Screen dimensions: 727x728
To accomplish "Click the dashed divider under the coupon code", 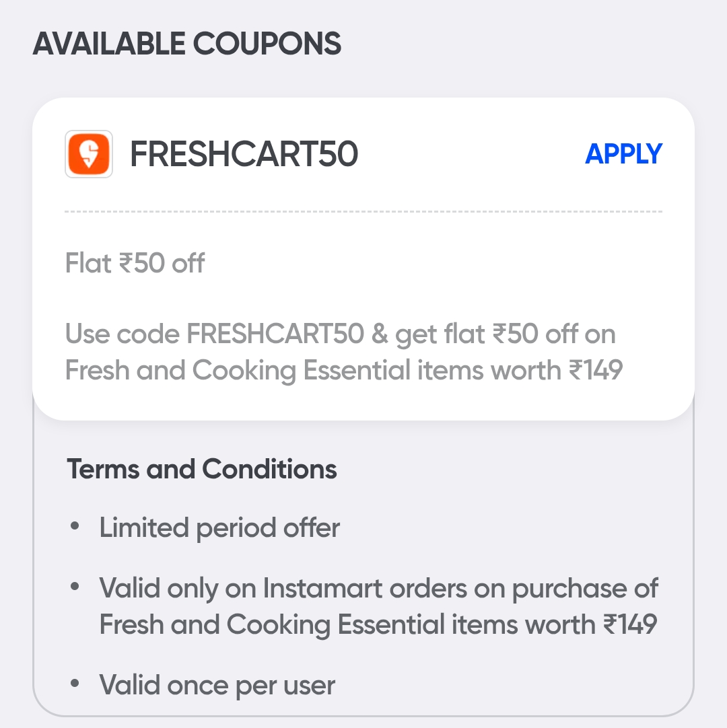I will tap(363, 212).
